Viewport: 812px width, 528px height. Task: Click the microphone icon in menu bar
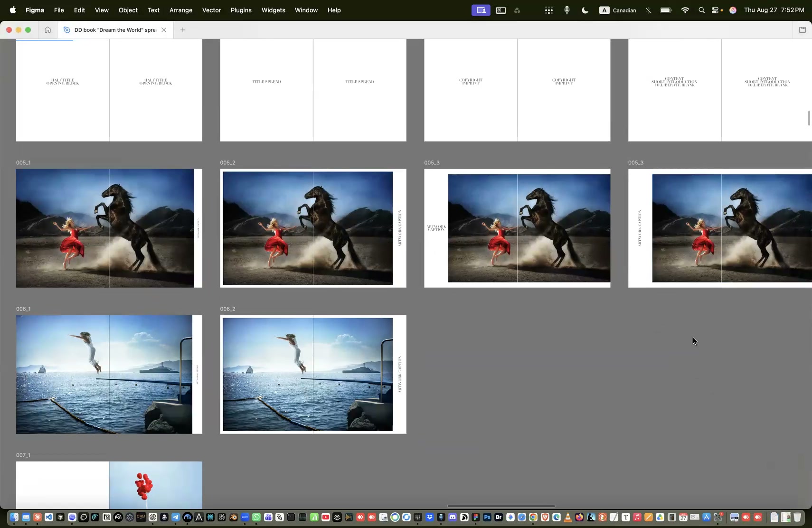(x=567, y=10)
